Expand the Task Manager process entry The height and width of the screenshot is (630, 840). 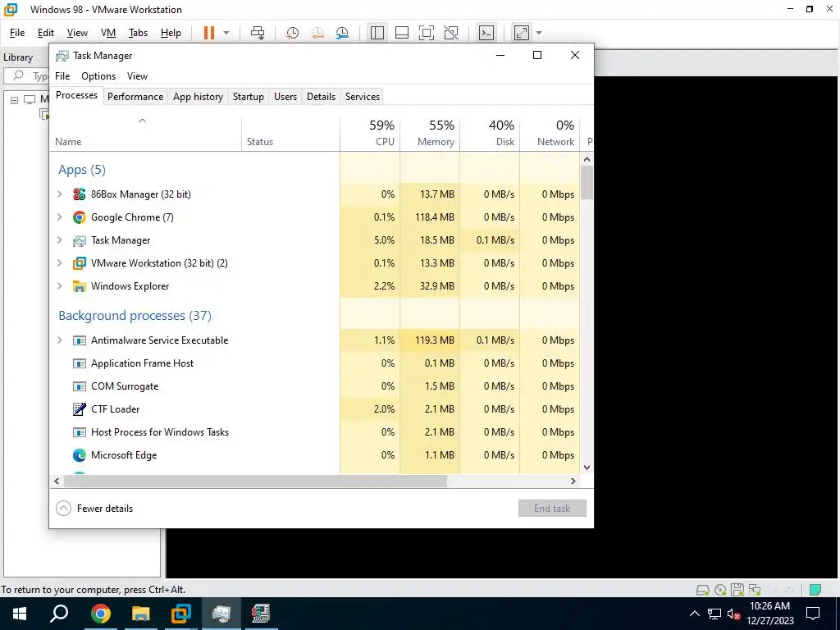[x=60, y=240]
